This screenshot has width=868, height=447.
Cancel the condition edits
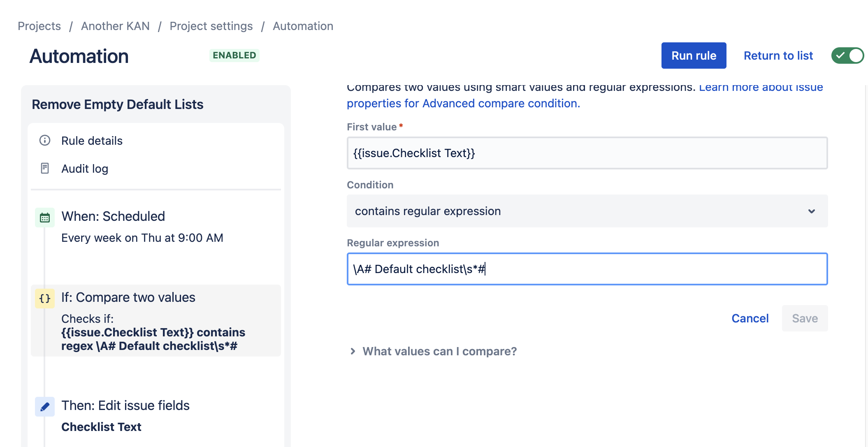[750, 318]
